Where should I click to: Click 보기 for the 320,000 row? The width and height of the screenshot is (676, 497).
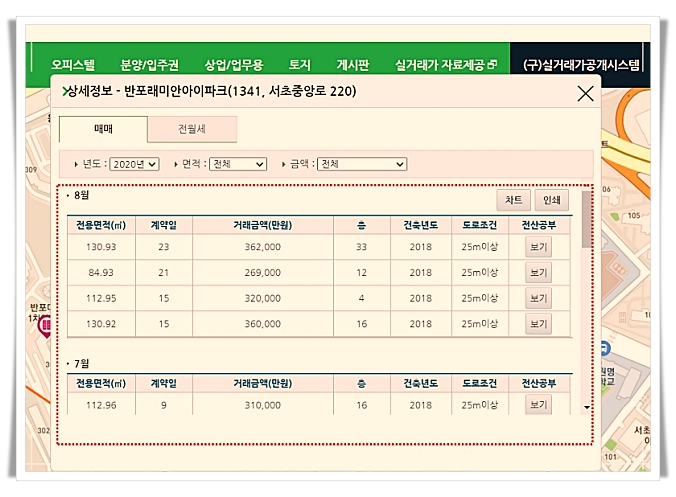[x=538, y=298]
